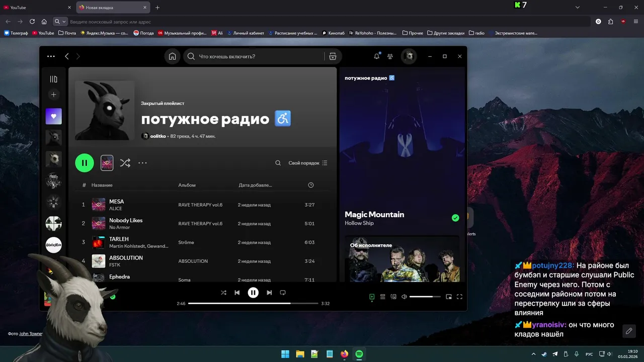Open Spotify from Windows taskbar

tap(359, 354)
